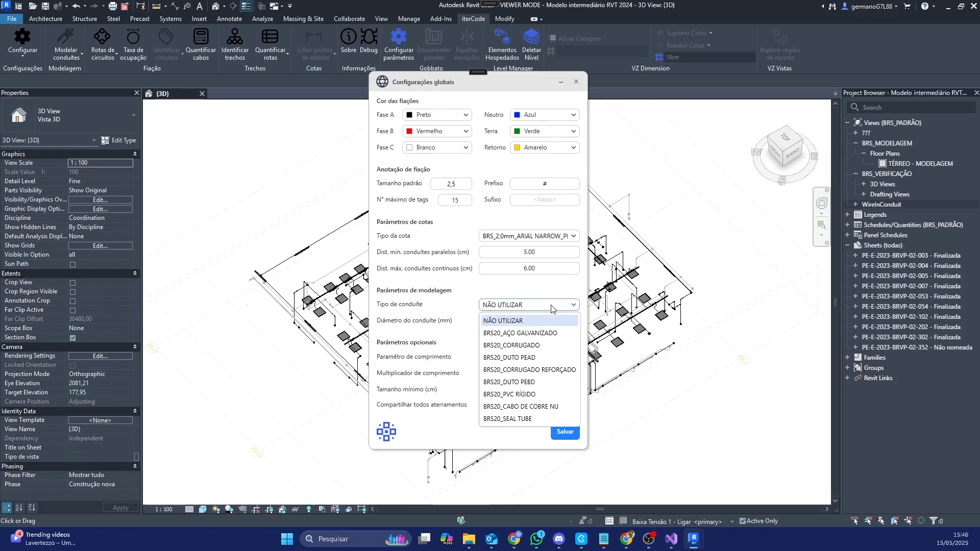Click the Modelar conduítes ribbon icon

[x=66, y=38]
